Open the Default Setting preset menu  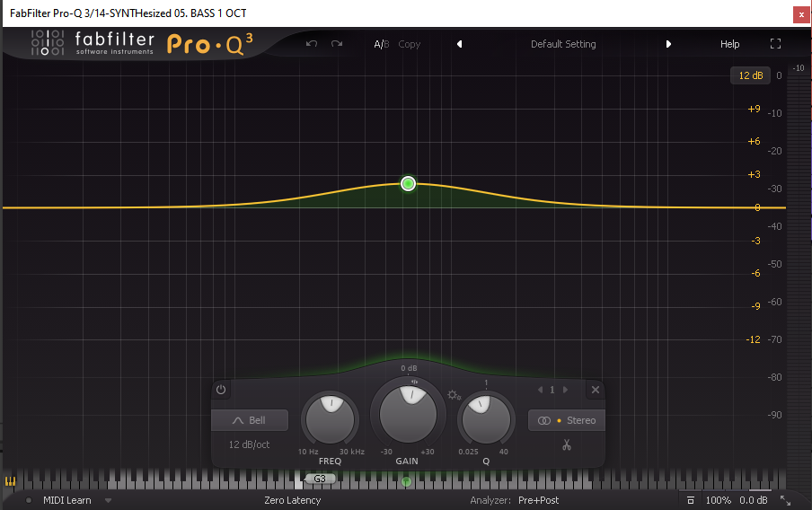(563, 44)
